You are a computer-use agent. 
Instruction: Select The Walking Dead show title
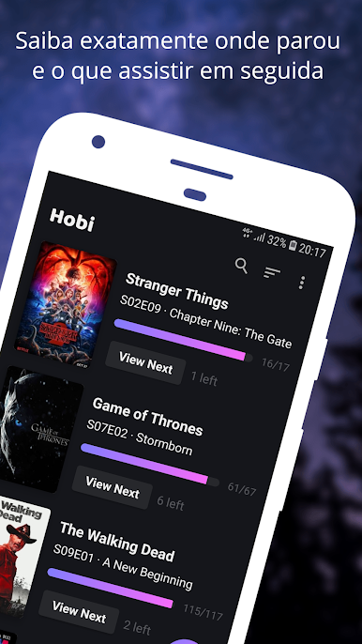point(117,543)
